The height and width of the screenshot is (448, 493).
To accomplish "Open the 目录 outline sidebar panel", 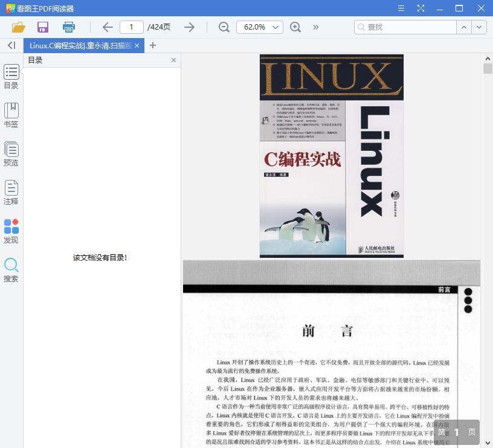I will [11, 77].
